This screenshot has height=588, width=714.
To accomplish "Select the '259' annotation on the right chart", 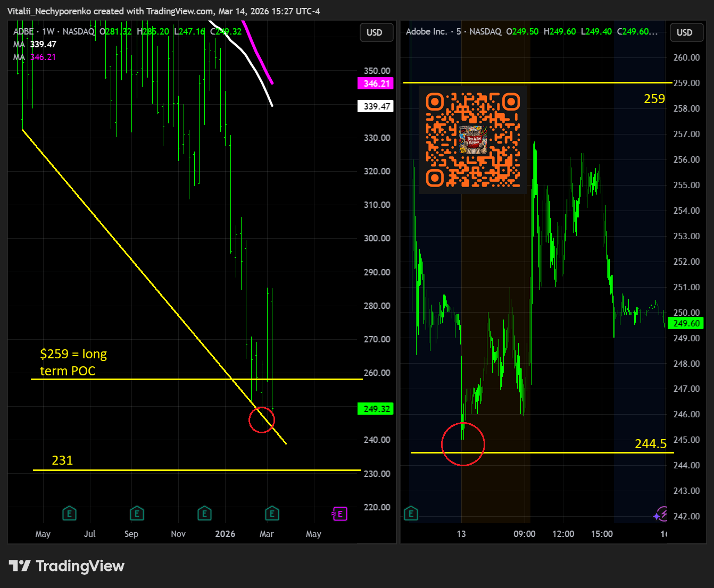I will (654, 99).
